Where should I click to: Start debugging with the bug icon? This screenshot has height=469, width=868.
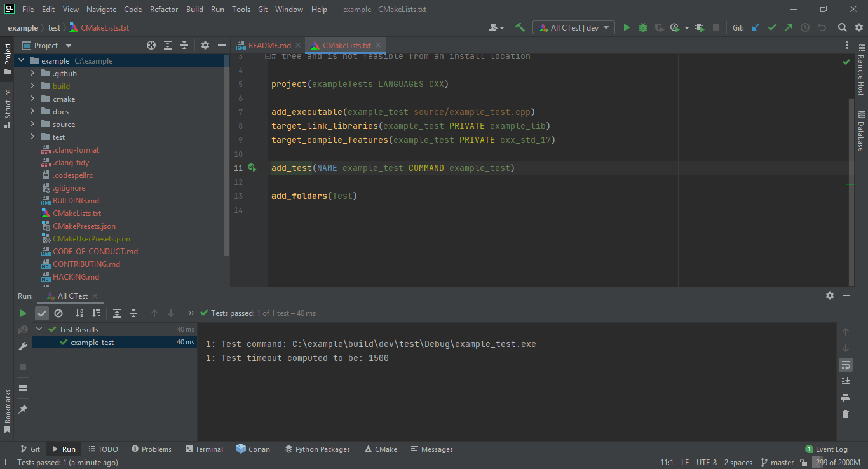pos(642,27)
